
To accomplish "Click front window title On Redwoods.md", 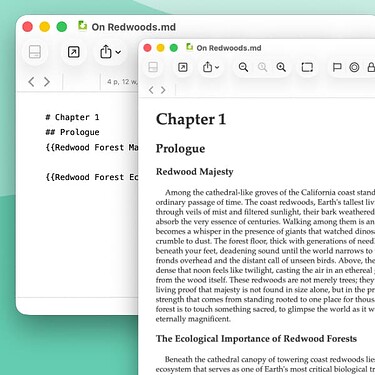I will (229, 48).
